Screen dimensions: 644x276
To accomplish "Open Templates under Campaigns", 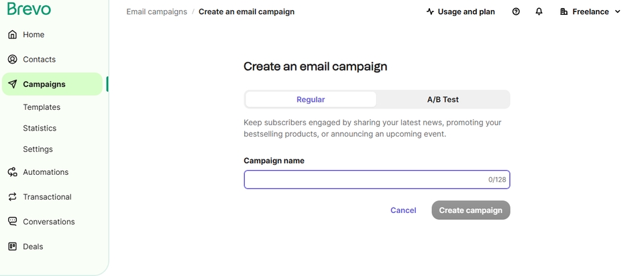I will (x=42, y=107).
